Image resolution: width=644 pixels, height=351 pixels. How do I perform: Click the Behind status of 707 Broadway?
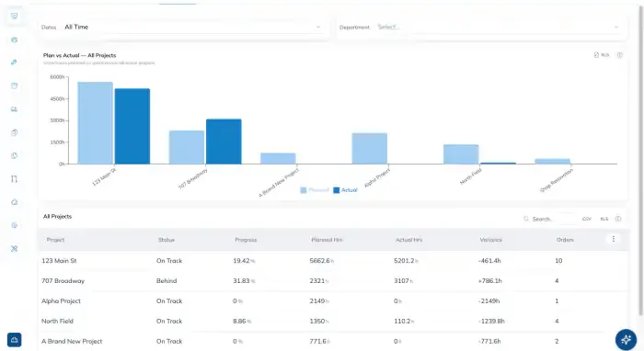click(167, 281)
